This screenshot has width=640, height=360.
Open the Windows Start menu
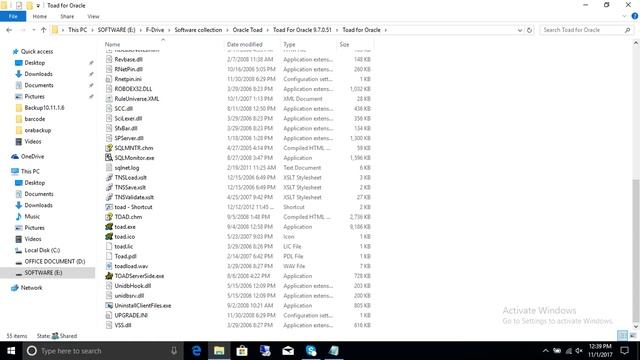click(11, 351)
